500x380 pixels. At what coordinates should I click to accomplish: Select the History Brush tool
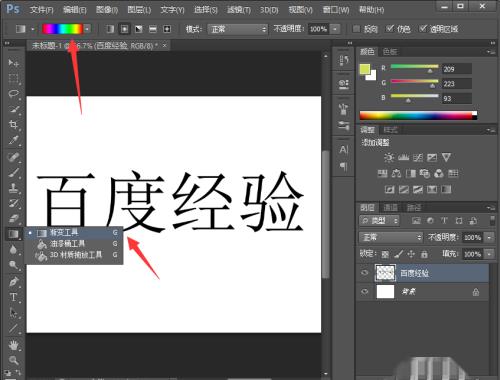click(x=13, y=203)
